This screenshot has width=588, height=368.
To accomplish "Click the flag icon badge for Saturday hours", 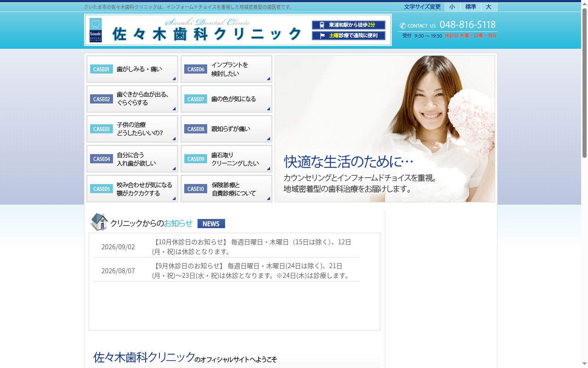I will (322, 35).
